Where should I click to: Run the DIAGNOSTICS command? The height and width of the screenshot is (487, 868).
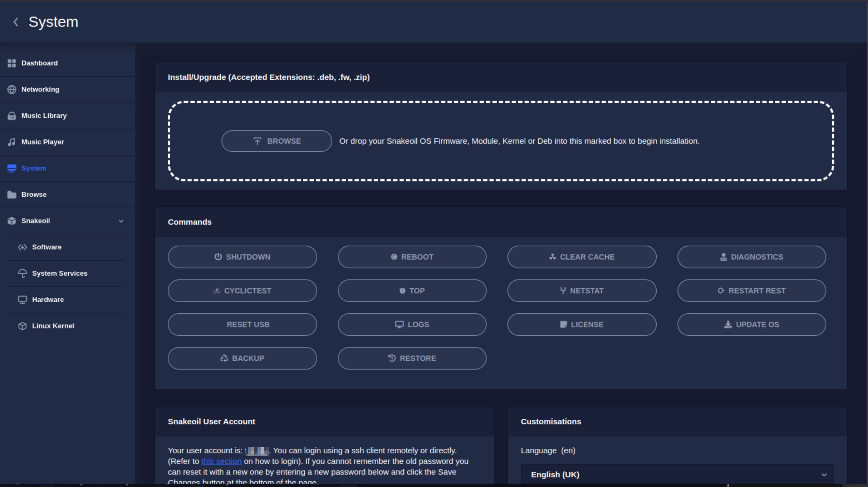[751, 257]
